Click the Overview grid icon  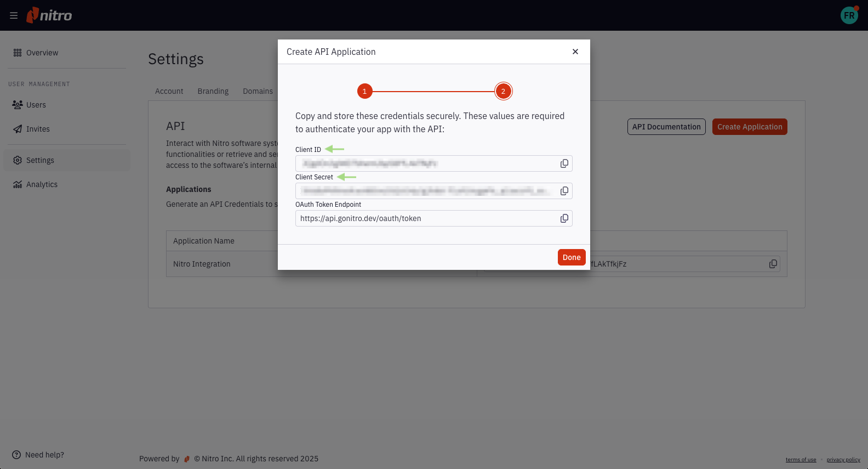coord(18,53)
